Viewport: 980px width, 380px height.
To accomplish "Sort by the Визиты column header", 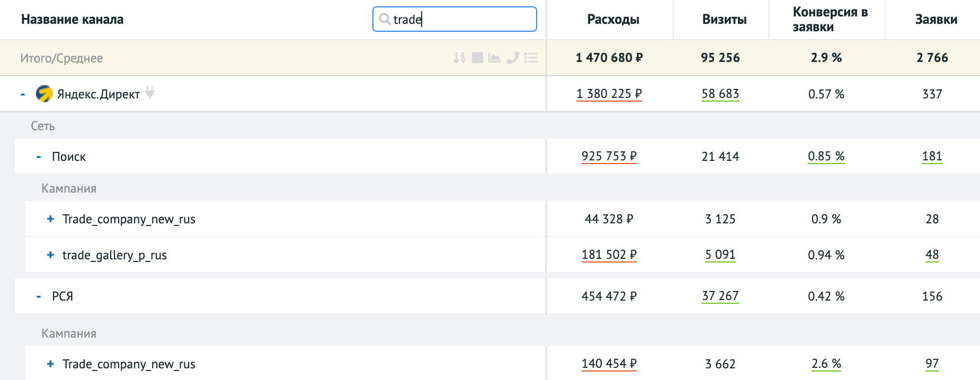I will click(724, 20).
